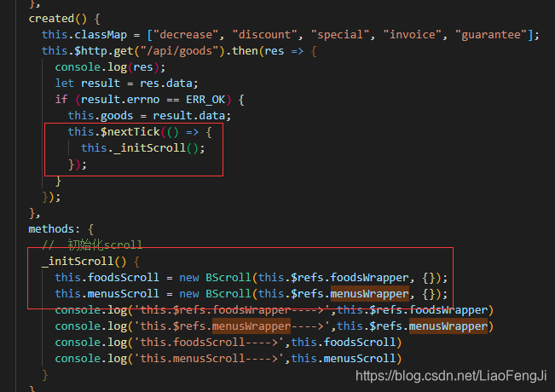Click "this.goods" assignment target
Image resolution: width=555 pixels, height=392 pixels.
(x=100, y=116)
